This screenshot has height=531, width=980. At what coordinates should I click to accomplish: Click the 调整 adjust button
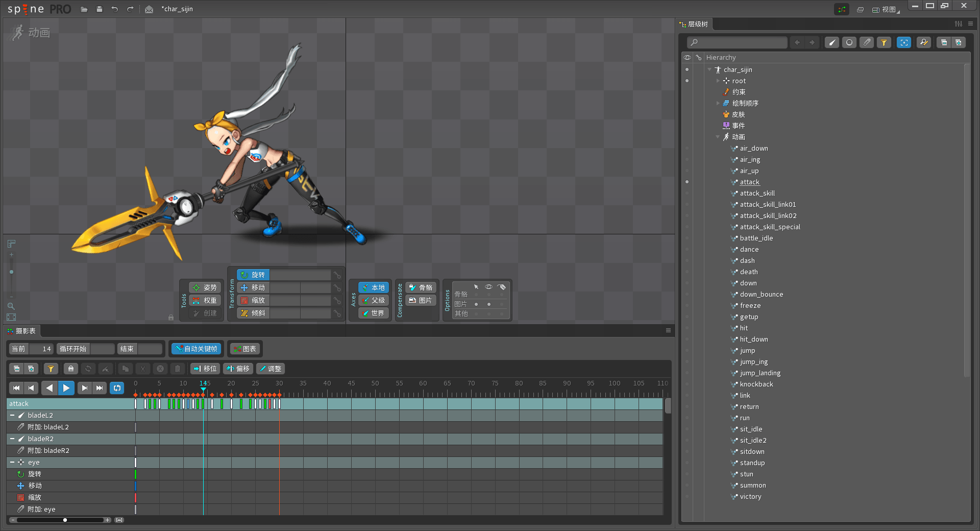coord(270,369)
